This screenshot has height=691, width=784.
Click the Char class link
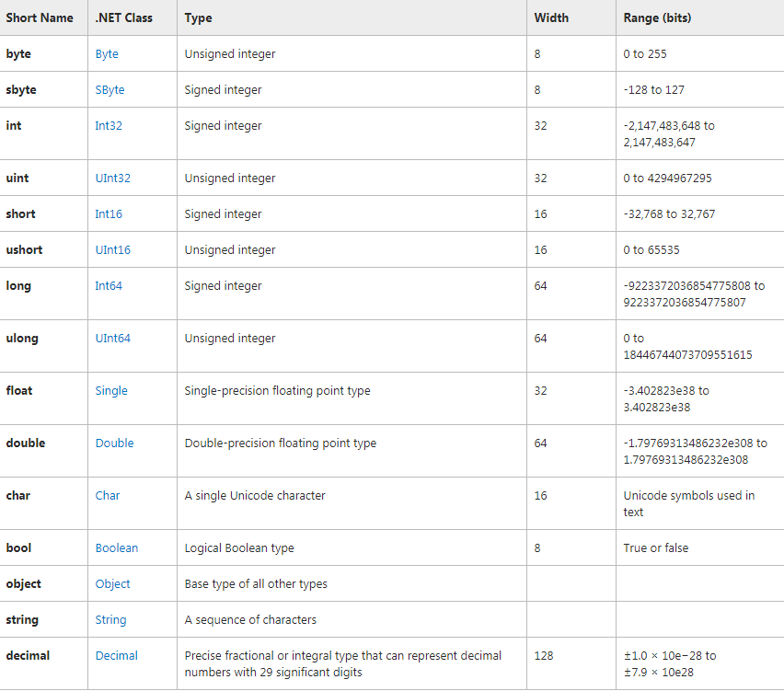click(x=108, y=496)
